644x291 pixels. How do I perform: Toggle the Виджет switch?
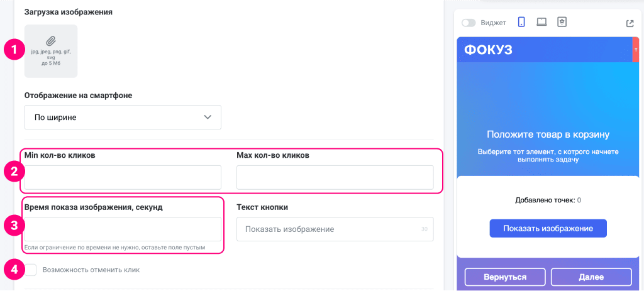[x=469, y=23]
